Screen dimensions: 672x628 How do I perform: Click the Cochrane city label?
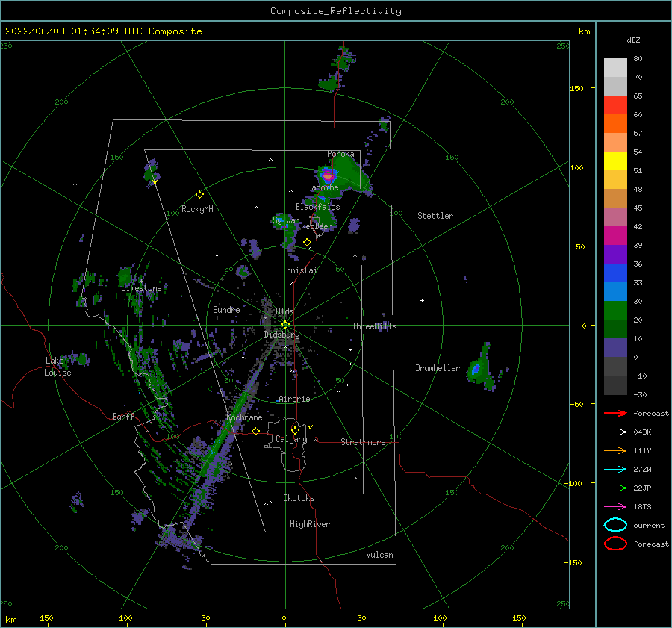tap(244, 417)
